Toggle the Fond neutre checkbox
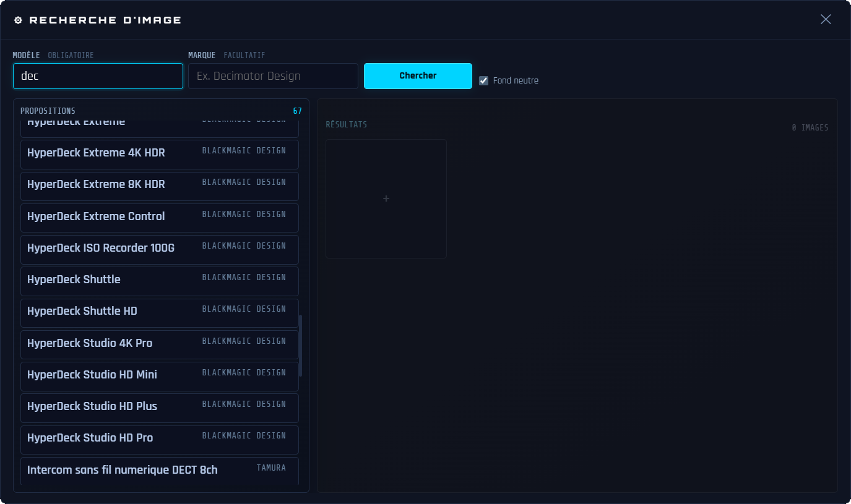 (484, 80)
